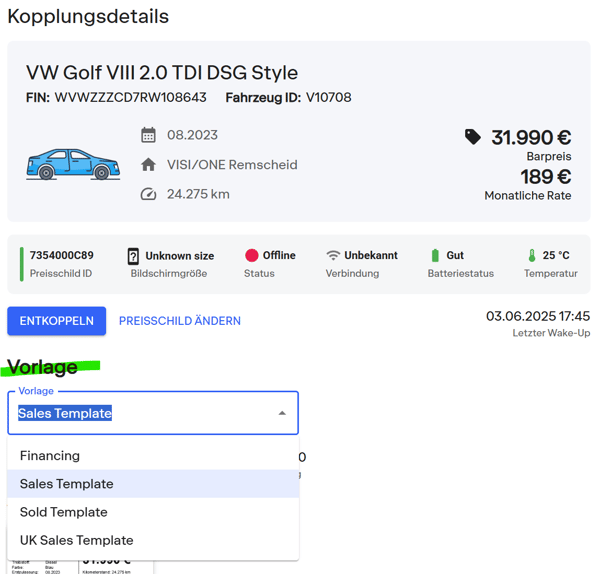Click the 03.06.2025 17:45 wake-up timestamp
The height and width of the screenshot is (574, 600).
(538, 316)
